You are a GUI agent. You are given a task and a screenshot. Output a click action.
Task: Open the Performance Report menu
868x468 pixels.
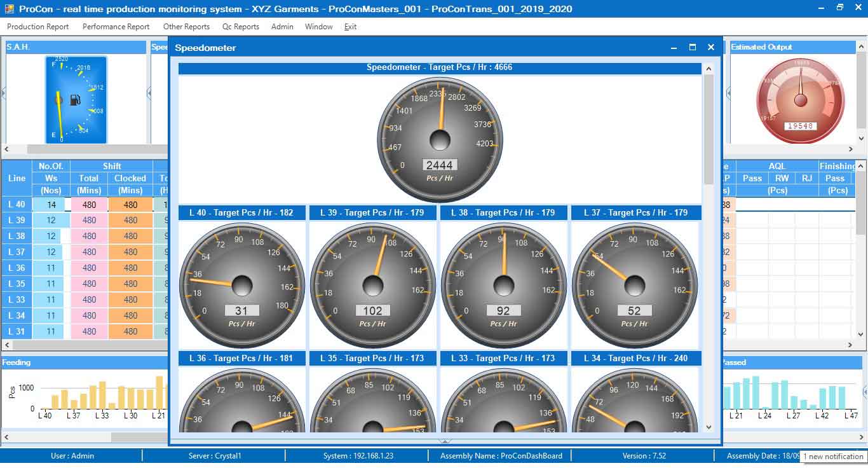point(116,27)
